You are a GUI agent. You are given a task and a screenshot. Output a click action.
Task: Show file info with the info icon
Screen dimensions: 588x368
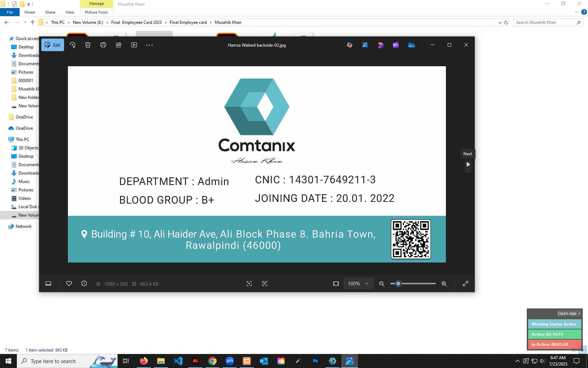click(84, 284)
